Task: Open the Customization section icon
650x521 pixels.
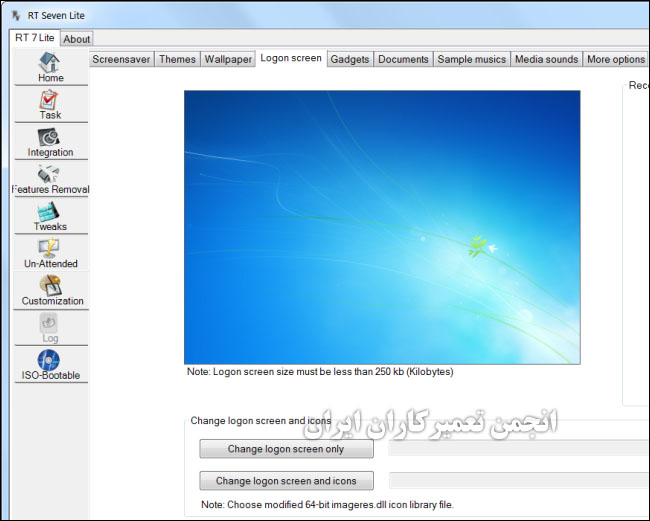Action: [51, 285]
